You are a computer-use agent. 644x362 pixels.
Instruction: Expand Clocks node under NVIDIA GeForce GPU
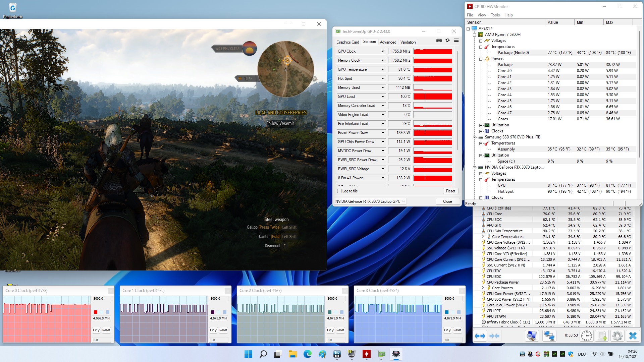[x=481, y=197]
